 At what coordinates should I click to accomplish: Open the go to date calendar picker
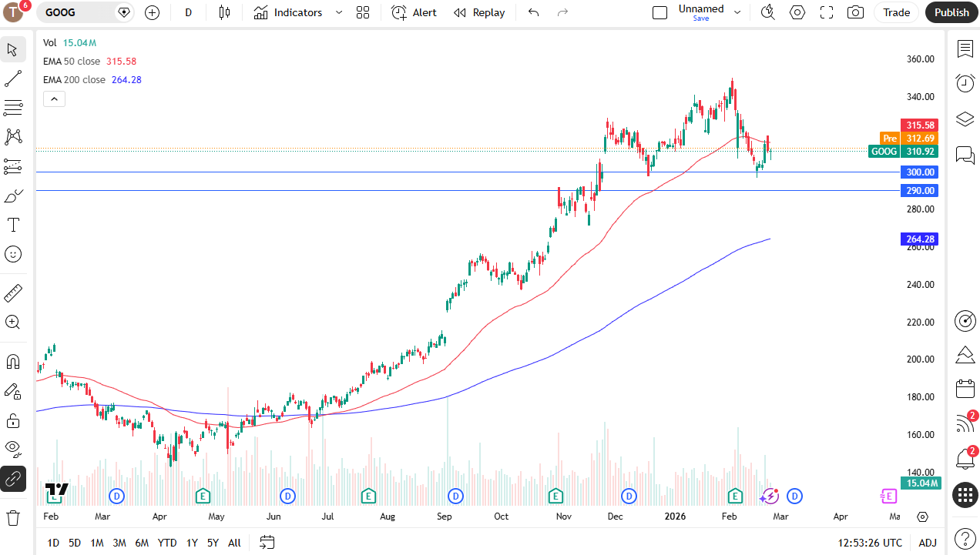click(x=267, y=543)
